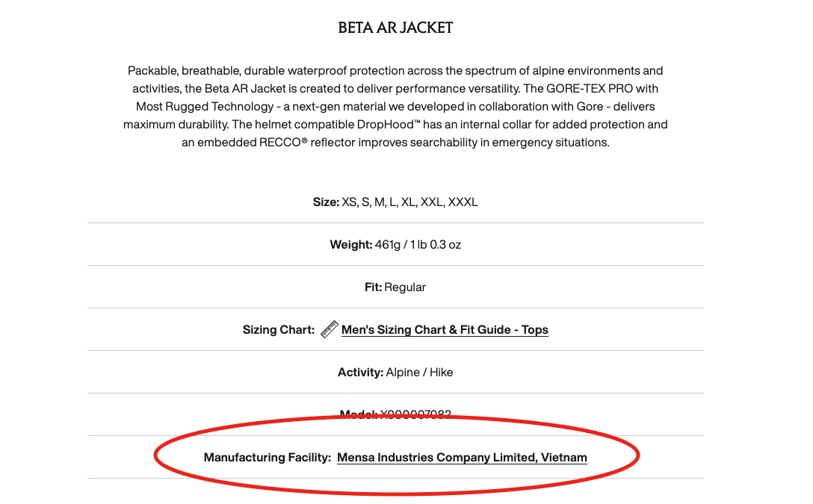Screen dimensions: 813x504
Task: Click the model number value
Action: tap(415, 414)
